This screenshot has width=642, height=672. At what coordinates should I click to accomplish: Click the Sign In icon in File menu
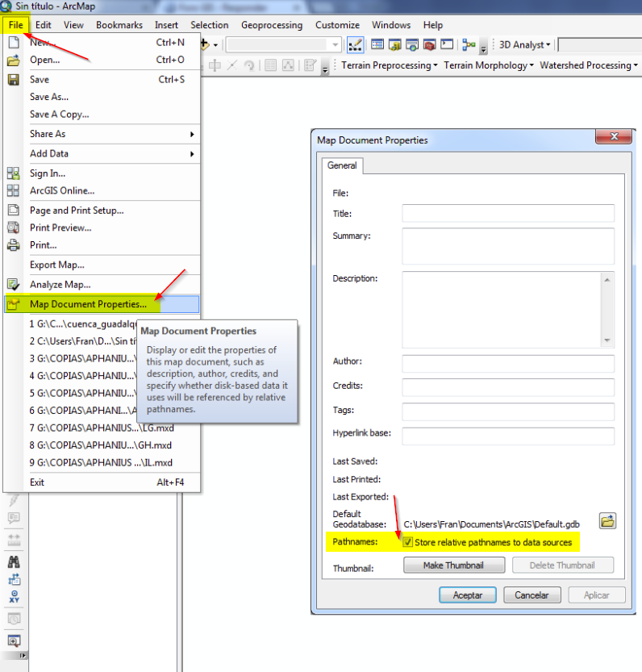[13, 173]
